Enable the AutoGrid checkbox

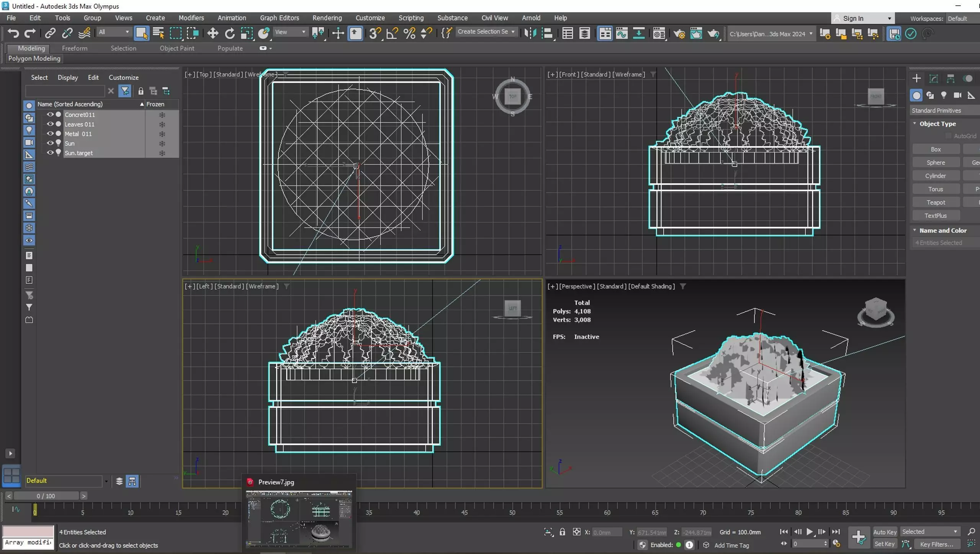pos(949,136)
